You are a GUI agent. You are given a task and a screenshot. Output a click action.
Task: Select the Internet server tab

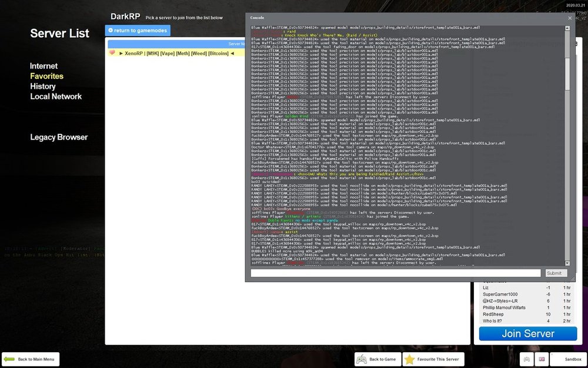(x=44, y=66)
